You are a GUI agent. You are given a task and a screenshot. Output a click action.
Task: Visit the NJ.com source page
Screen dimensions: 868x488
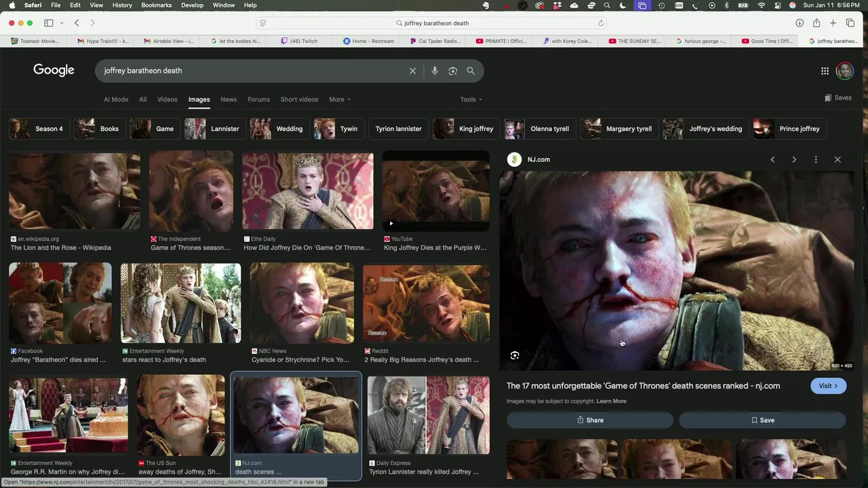pos(828,386)
